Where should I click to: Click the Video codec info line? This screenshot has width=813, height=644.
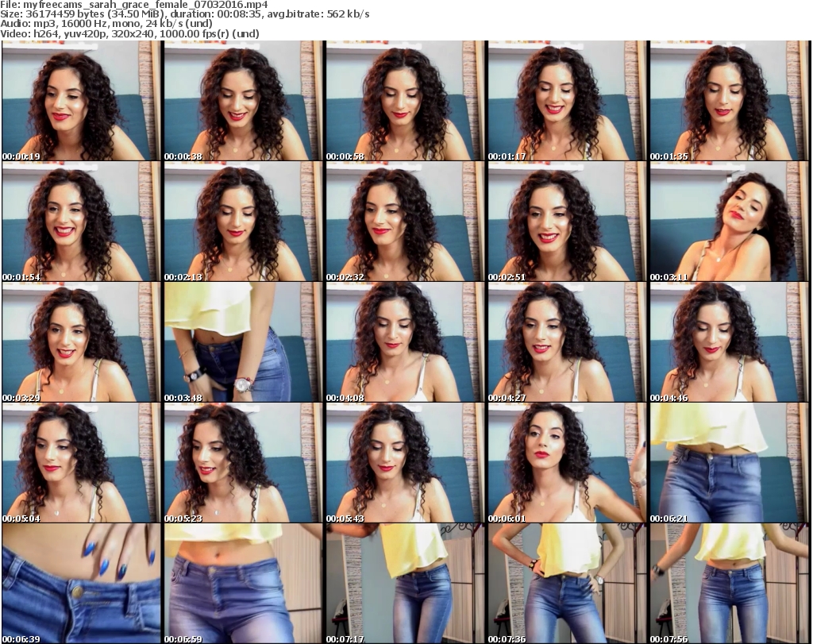[x=130, y=33]
